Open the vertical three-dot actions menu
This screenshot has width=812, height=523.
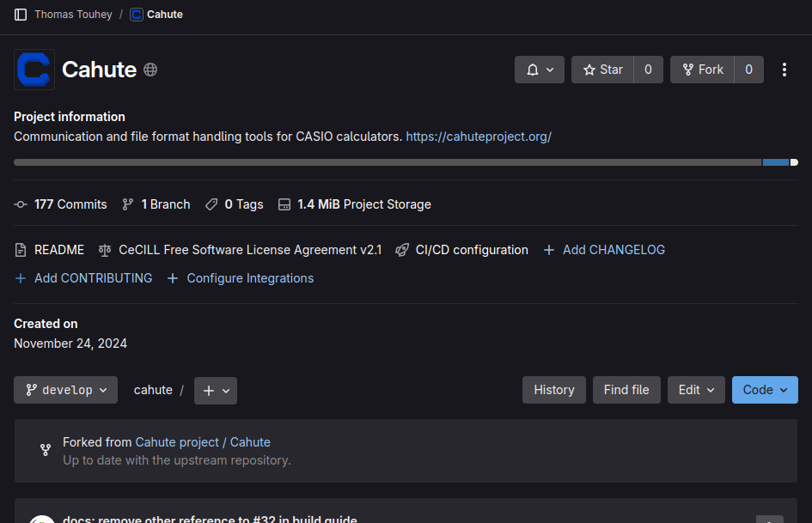click(784, 70)
